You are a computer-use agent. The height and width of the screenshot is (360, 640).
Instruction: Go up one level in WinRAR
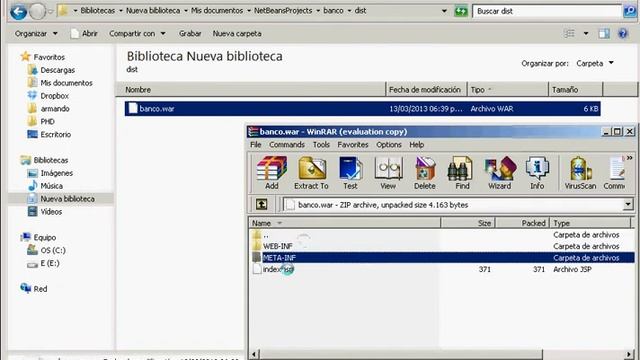tap(262, 204)
